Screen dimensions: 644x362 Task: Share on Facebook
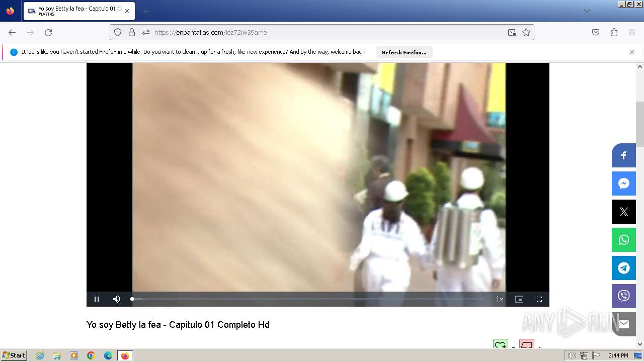click(624, 155)
